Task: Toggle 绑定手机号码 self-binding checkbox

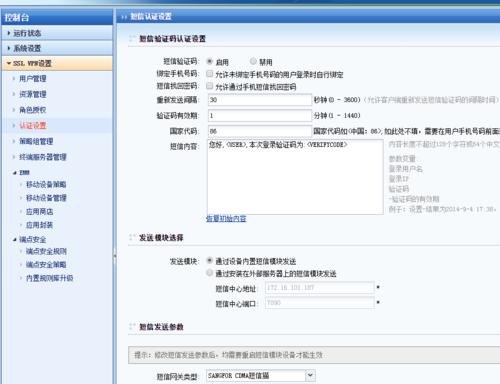Action: click(210, 74)
